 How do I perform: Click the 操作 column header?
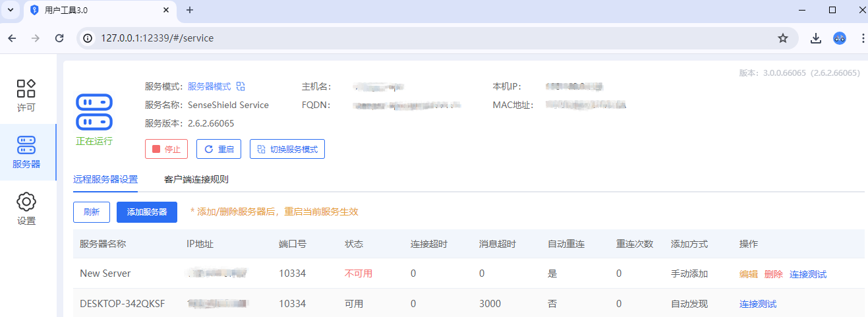pyautogui.click(x=749, y=244)
